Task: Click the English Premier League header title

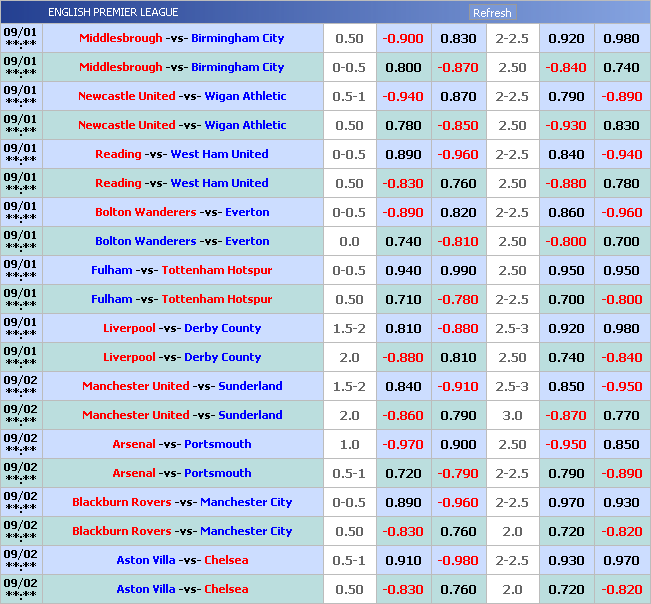Action: pos(113,12)
